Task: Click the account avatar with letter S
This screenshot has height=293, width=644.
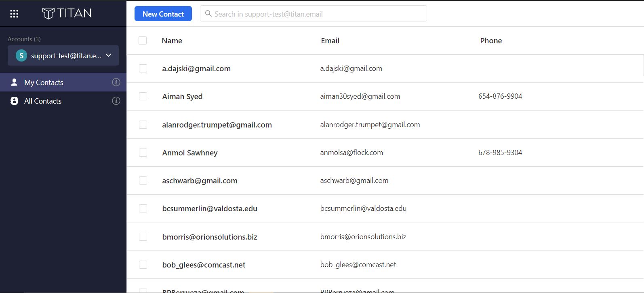Action: pos(21,55)
